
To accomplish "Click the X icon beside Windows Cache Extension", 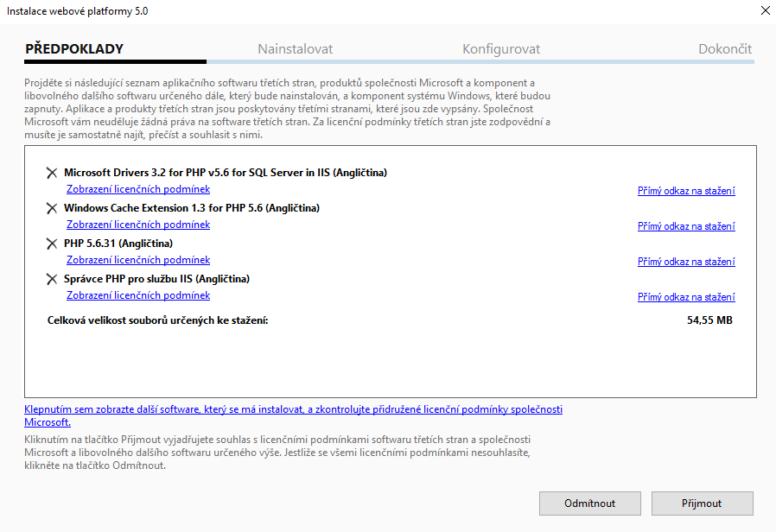I will pyautogui.click(x=52, y=209).
